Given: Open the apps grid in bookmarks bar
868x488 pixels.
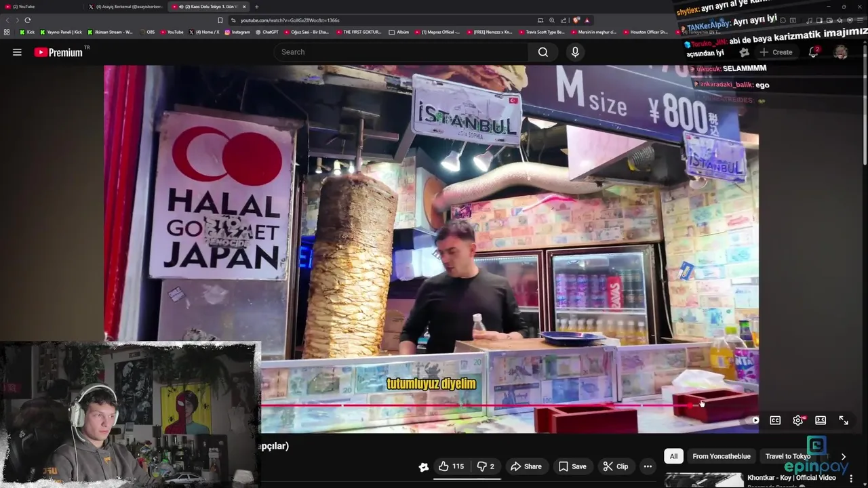Looking at the screenshot, I should 7,32.
